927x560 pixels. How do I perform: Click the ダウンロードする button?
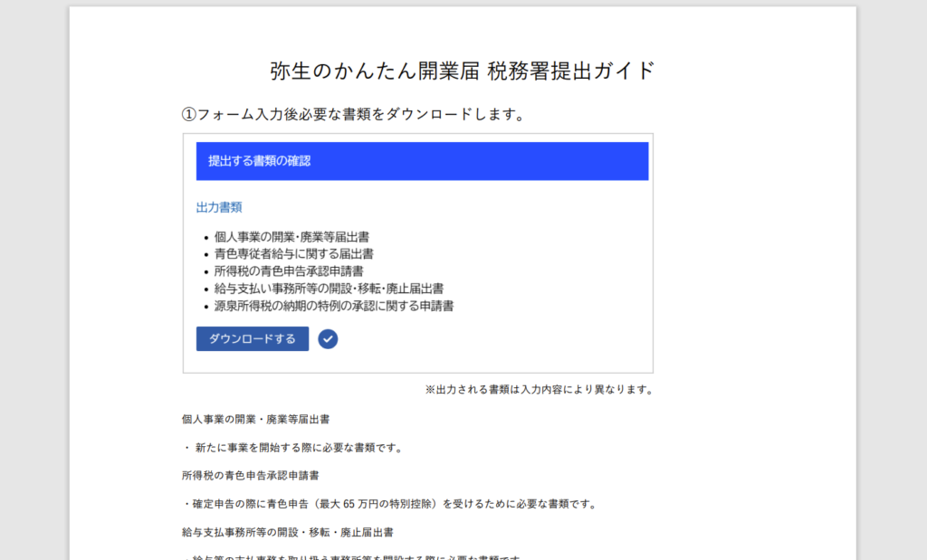point(253,339)
